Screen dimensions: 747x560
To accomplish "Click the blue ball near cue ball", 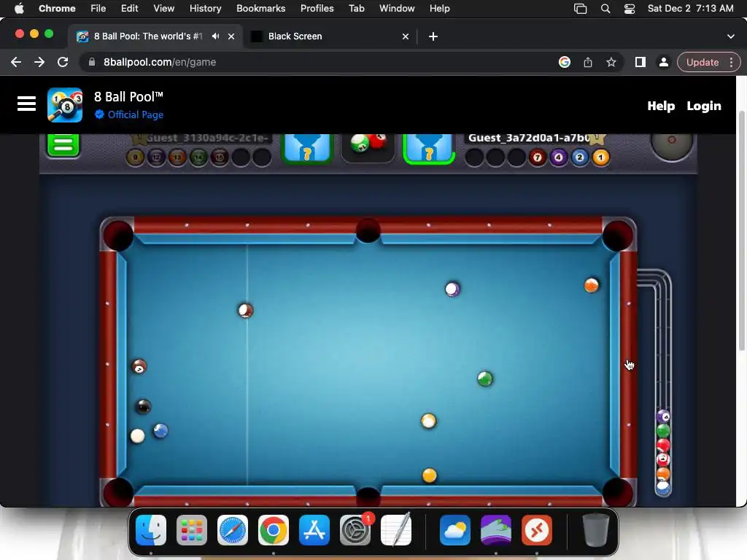I will 160,431.
